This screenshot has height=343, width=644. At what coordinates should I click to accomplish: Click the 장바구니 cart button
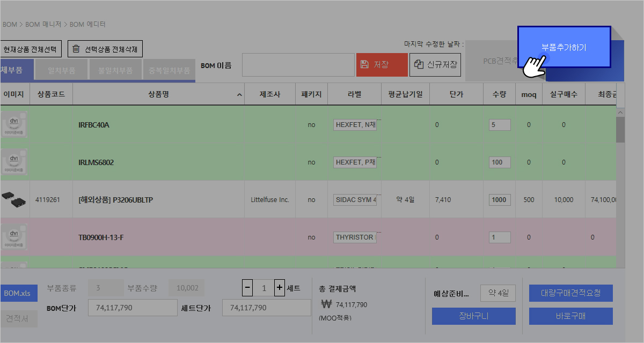click(x=473, y=316)
